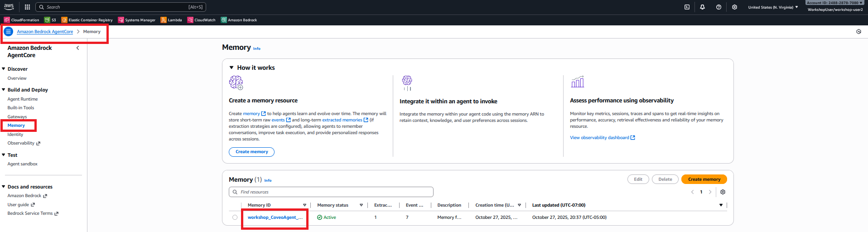Open the Amazon Bedrock shortcut
The width and height of the screenshot is (868, 232).
(239, 20)
